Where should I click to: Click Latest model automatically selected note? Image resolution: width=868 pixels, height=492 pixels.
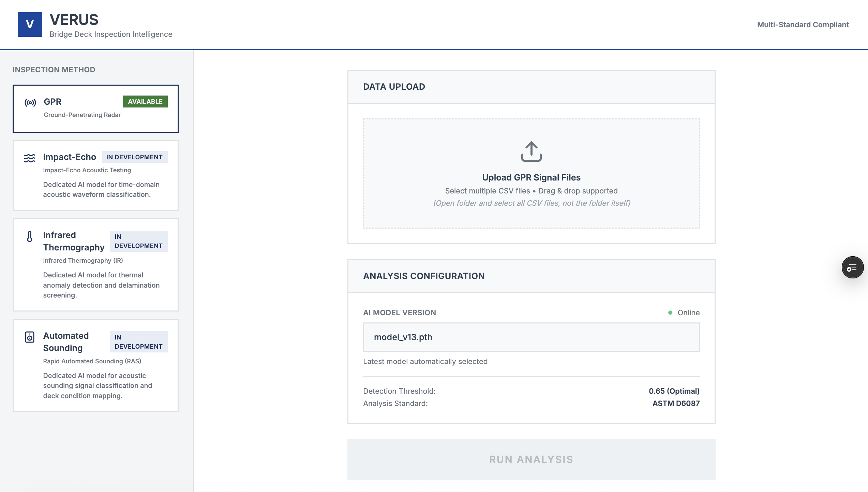pyautogui.click(x=425, y=361)
